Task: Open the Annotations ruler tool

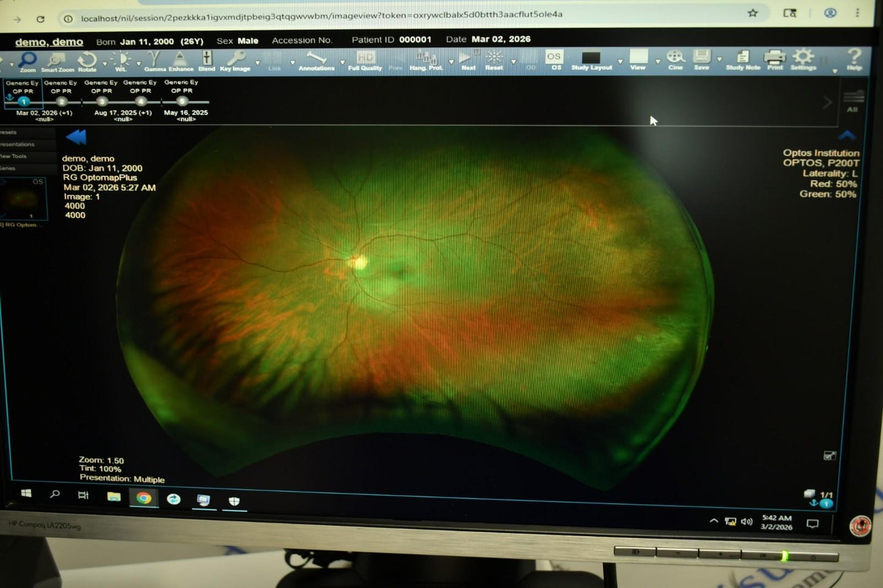Action: click(317, 62)
